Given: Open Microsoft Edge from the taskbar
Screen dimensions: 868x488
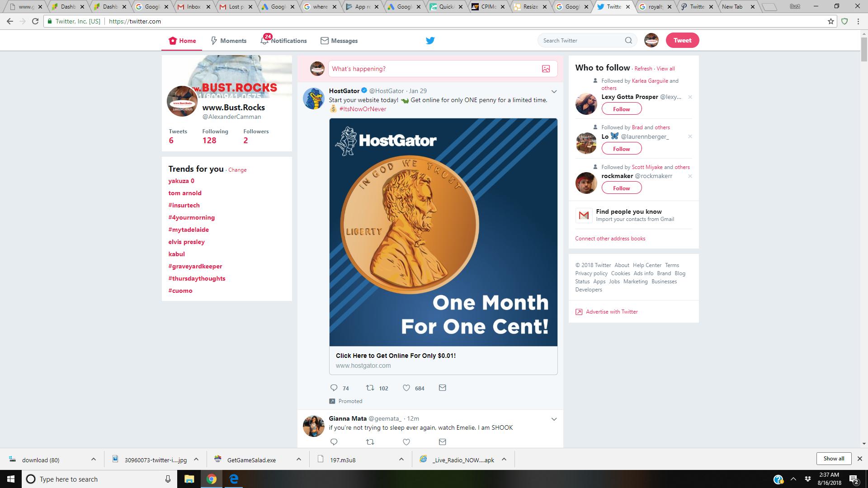Looking at the screenshot, I should 234,479.
